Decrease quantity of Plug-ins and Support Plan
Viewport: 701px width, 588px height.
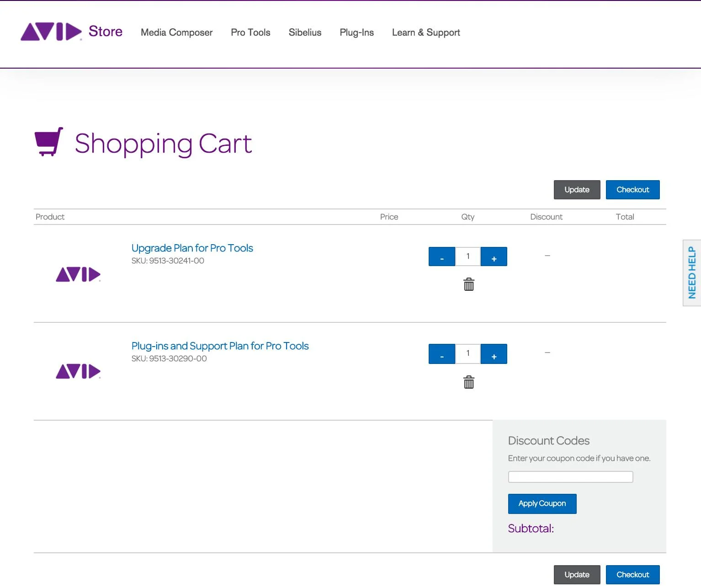(442, 354)
